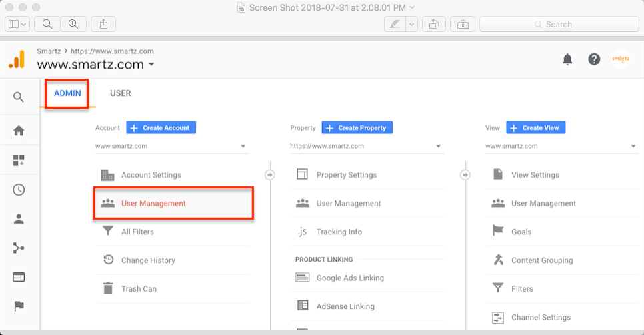Go to Home icon in sidebar

(x=19, y=131)
